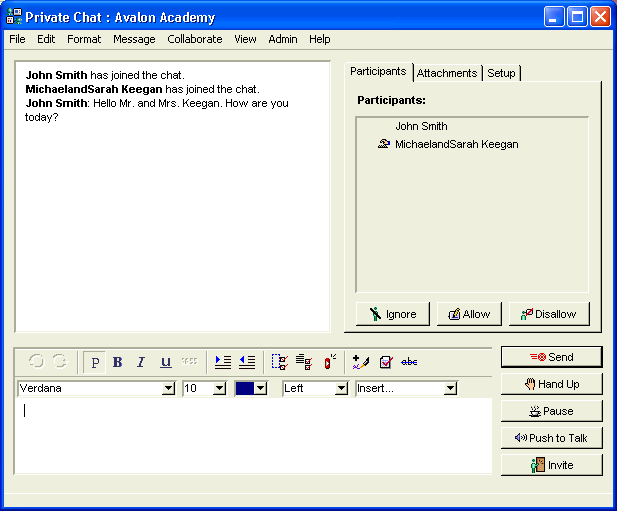Open the Collaborate menu
The height and width of the screenshot is (511, 617).
coord(195,39)
